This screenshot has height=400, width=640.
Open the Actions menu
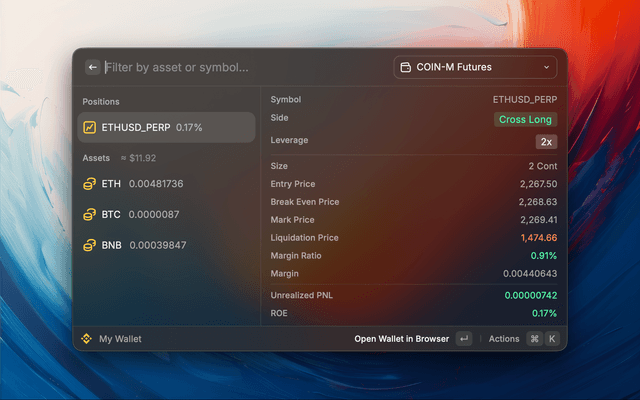coord(504,339)
